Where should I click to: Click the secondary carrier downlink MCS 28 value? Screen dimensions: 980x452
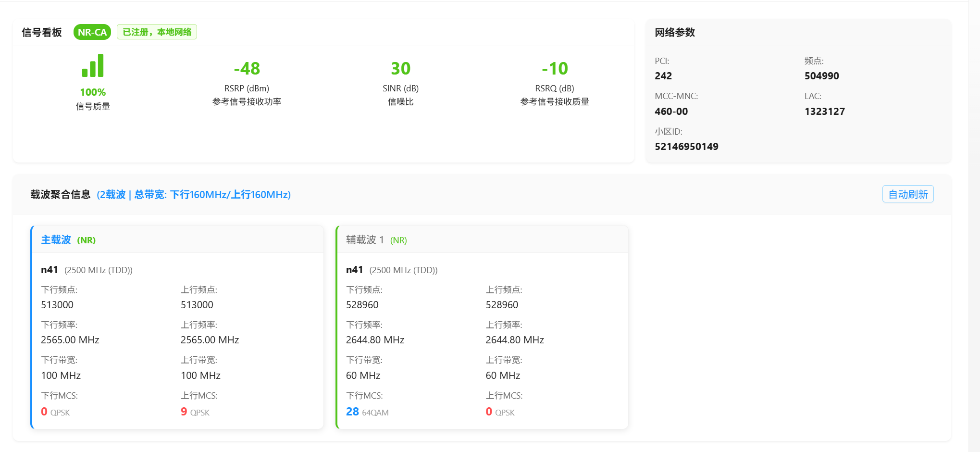(352, 412)
